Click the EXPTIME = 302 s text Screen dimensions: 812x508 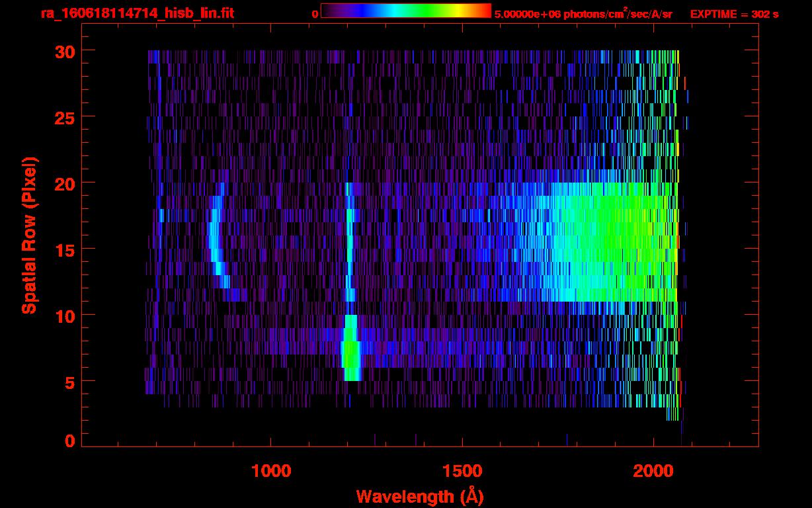coord(734,14)
